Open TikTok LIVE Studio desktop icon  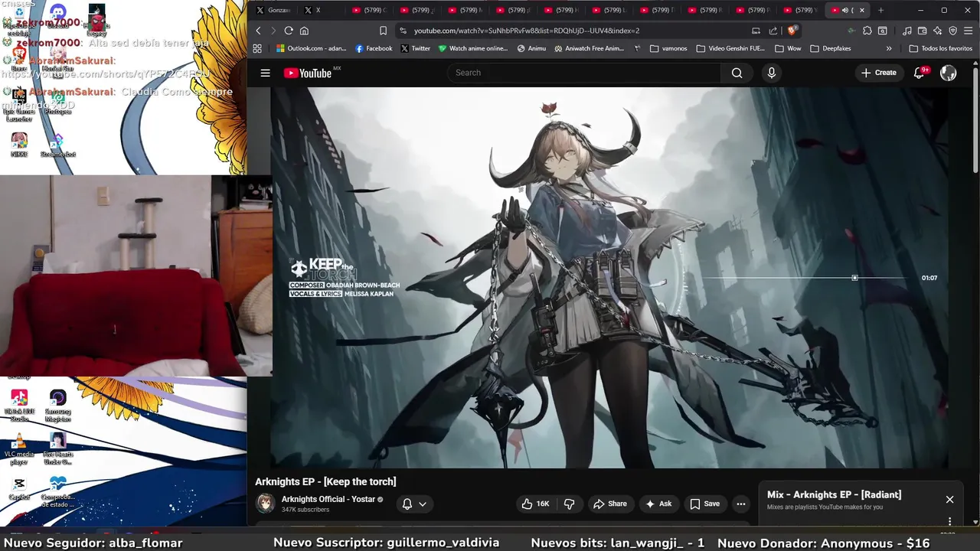point(19,406)
